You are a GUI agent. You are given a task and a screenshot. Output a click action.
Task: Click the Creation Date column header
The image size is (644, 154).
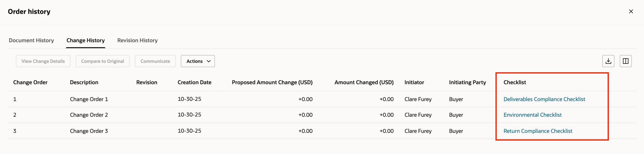click(x=194, y=82)
